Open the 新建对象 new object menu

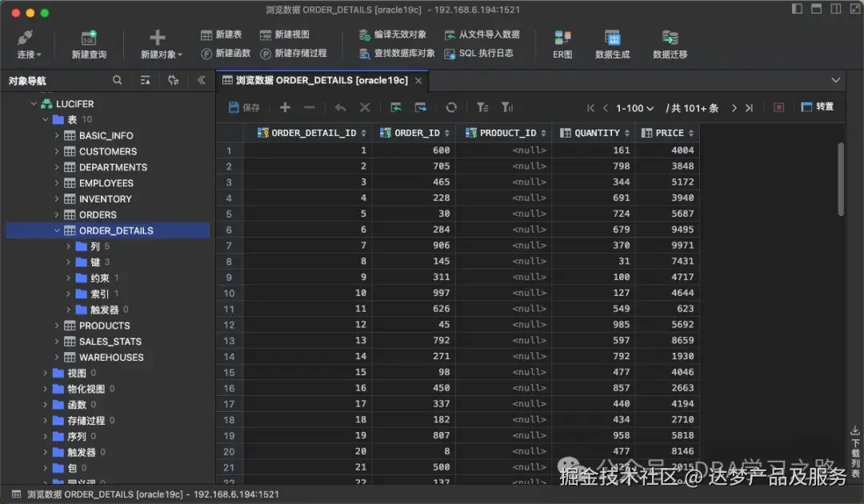[160, 45]
